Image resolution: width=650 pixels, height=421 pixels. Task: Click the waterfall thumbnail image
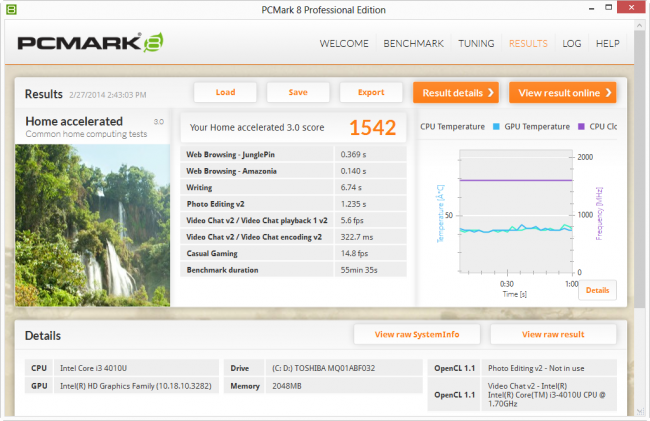point(92,225)
